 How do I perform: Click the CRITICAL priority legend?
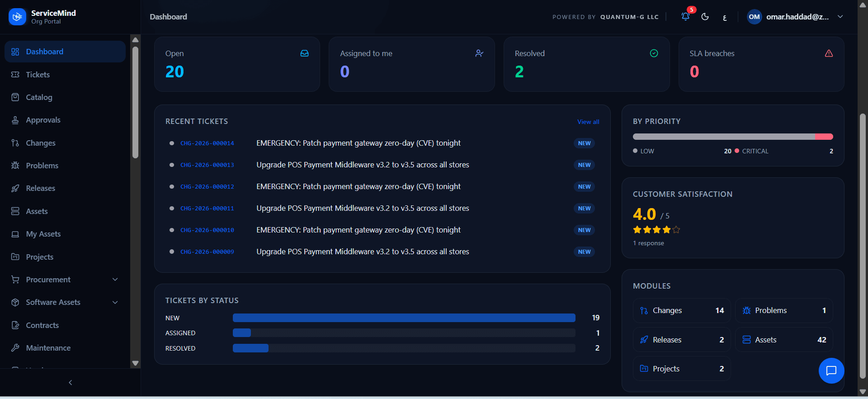coord(751,151)
